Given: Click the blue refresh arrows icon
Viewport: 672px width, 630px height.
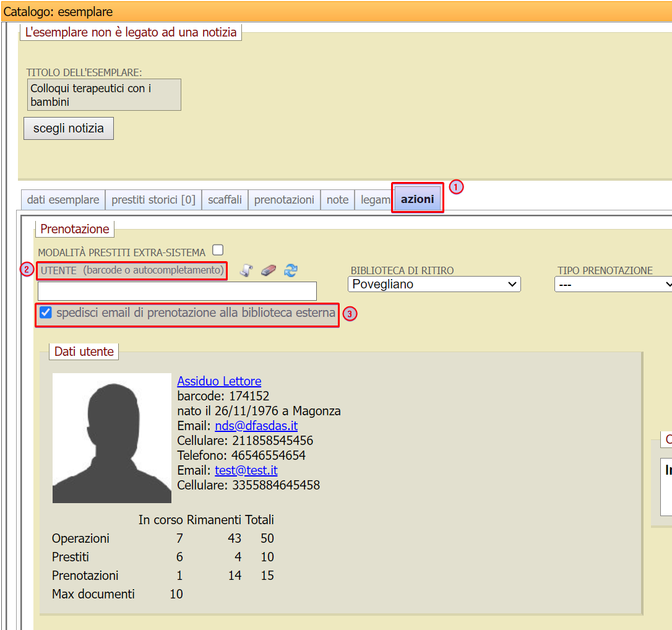Looking at the screenshot, I should [x=291, y=270].
